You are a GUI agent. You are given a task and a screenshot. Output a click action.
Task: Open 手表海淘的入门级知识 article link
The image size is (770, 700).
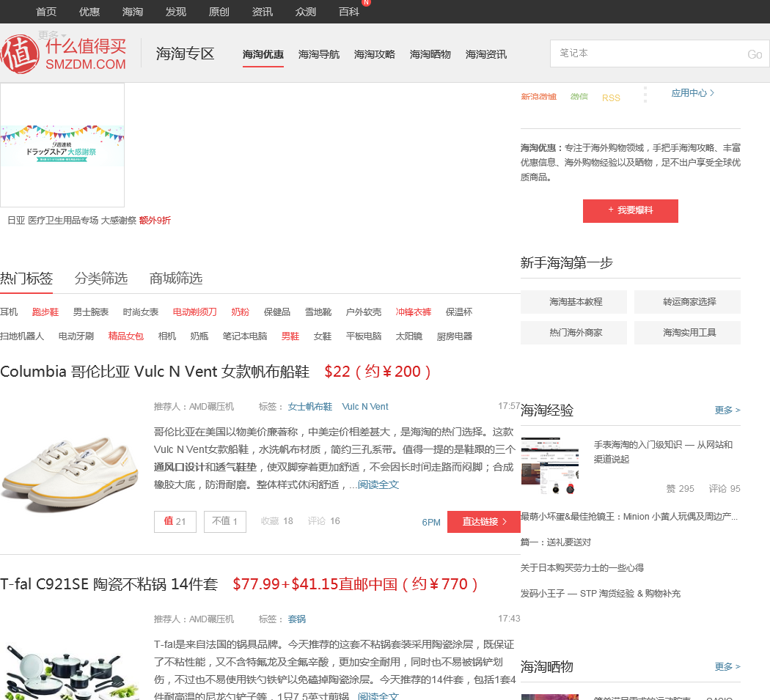(x=663, y=452)
